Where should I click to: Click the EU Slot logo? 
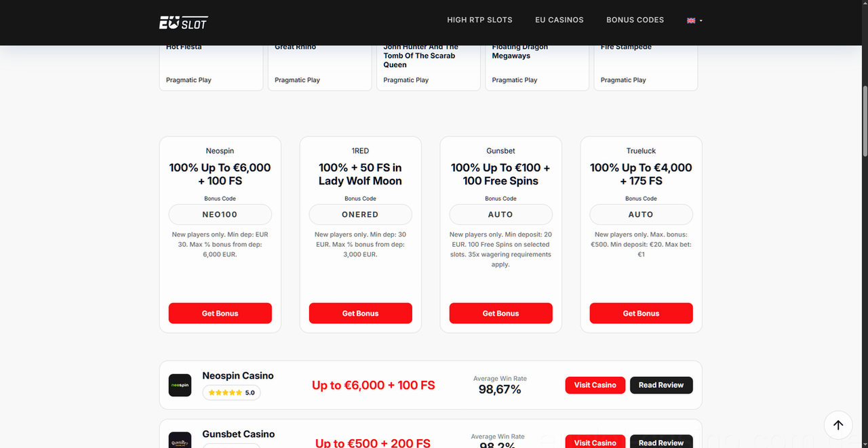coord(183,22)
